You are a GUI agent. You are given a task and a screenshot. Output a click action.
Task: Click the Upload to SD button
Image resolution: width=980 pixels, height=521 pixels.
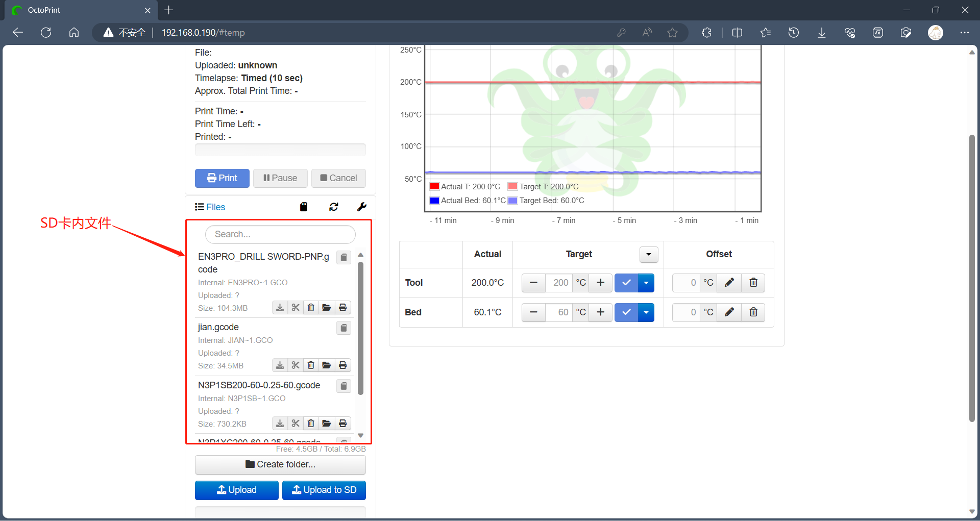(x=324, y=490)
